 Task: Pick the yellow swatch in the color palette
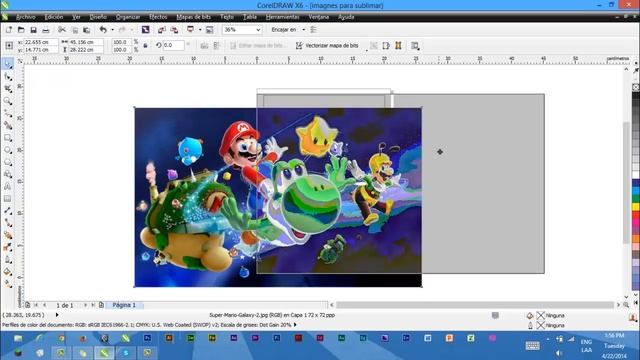[636, 207]
